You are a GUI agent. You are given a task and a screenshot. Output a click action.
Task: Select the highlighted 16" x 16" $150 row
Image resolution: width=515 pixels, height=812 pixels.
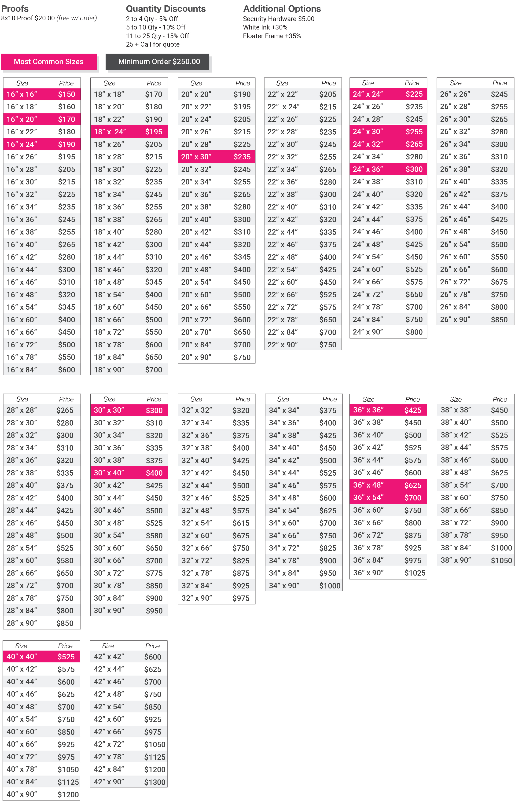[42, 94]
